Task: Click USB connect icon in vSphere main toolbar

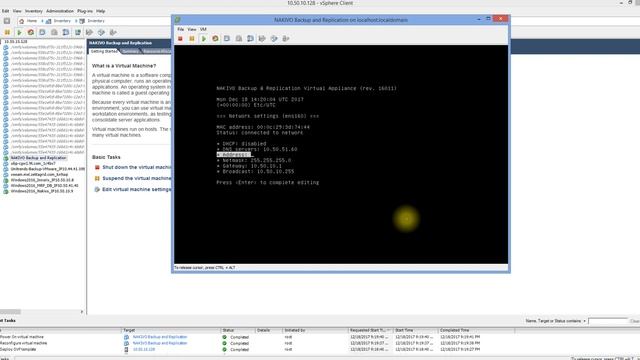Action: 113,32
